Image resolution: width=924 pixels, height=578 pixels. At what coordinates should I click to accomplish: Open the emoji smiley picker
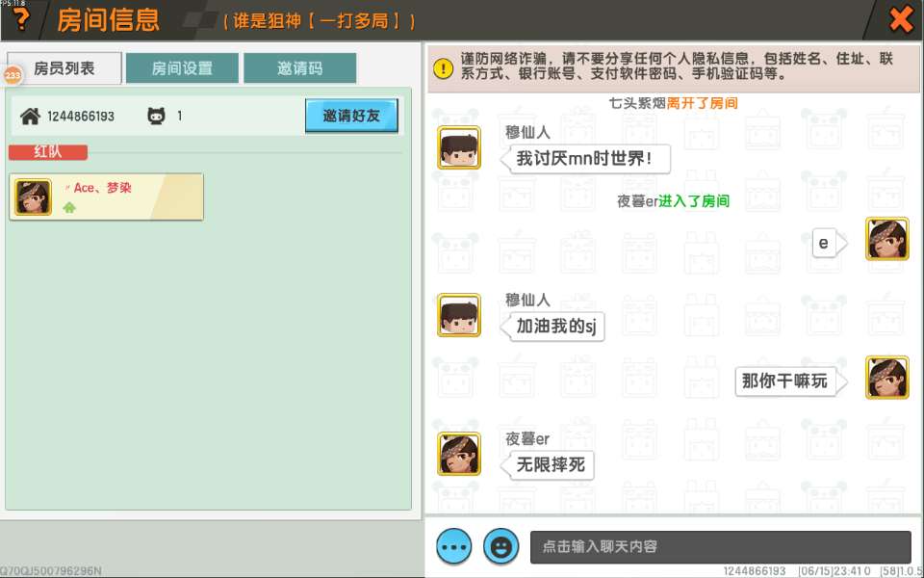click(500, 546)
